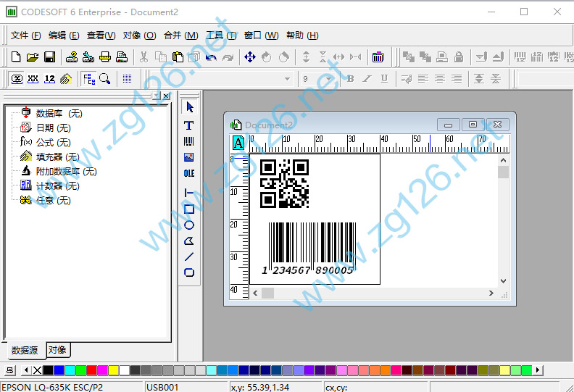Click the right arrow on the Document2 horizontal scrollbar
574x392 pixels.
pyautogui.click(x=491, y=293)
